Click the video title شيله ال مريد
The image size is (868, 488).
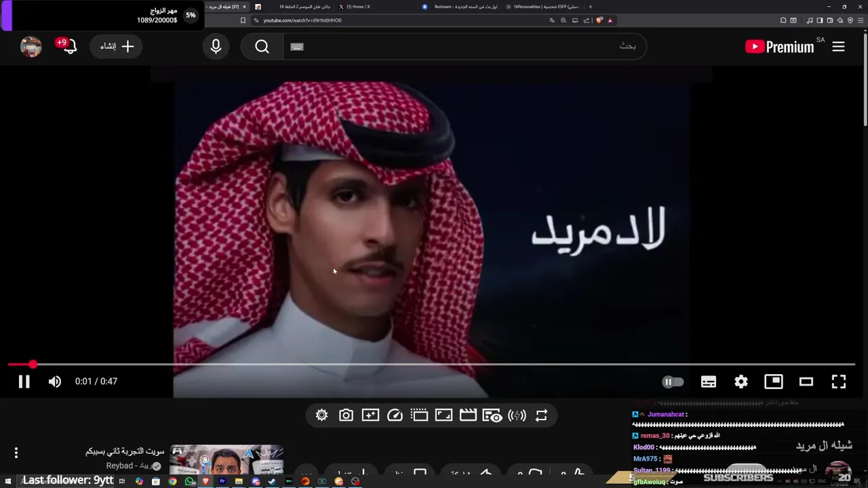[824, 445]
